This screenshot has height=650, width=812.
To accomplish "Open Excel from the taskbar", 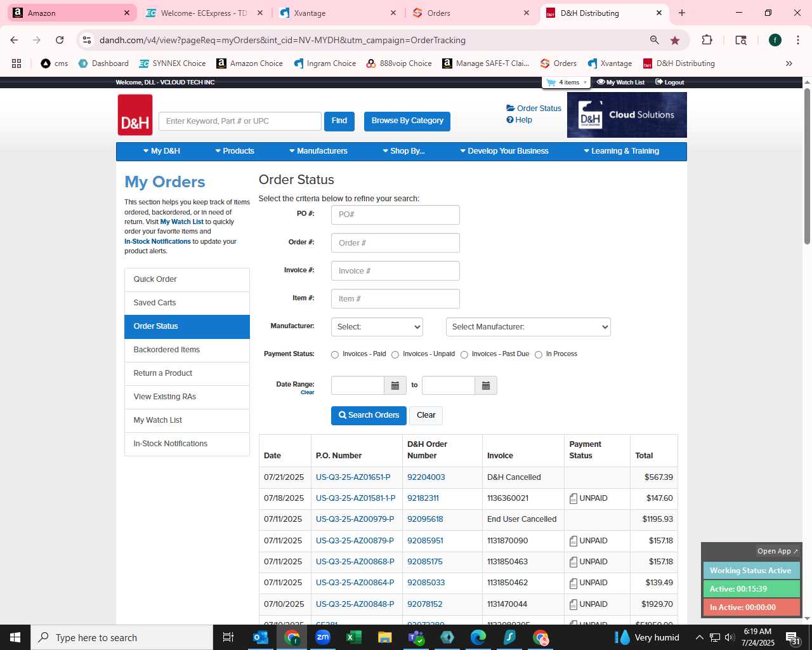I will [354, 637].
